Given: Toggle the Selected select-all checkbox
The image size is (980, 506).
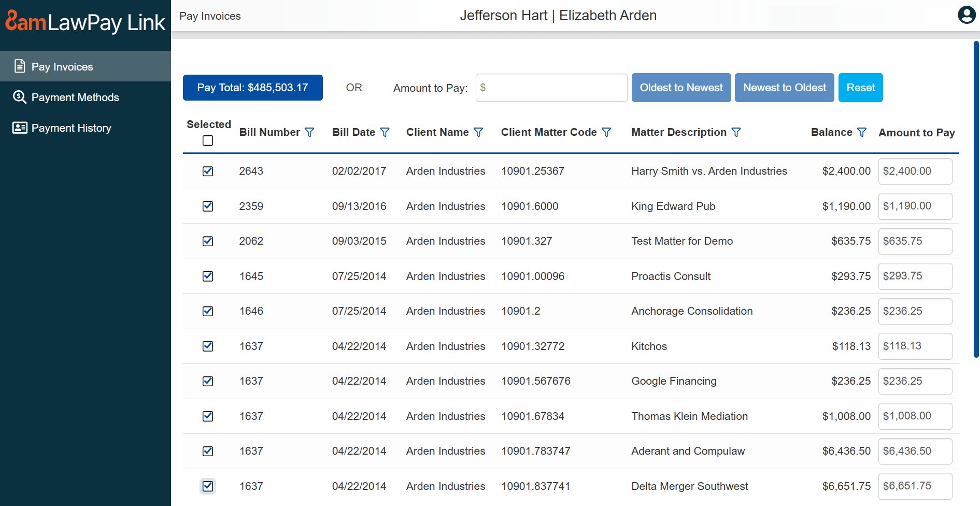Looking at the screenshot, I should click(207, 140).
